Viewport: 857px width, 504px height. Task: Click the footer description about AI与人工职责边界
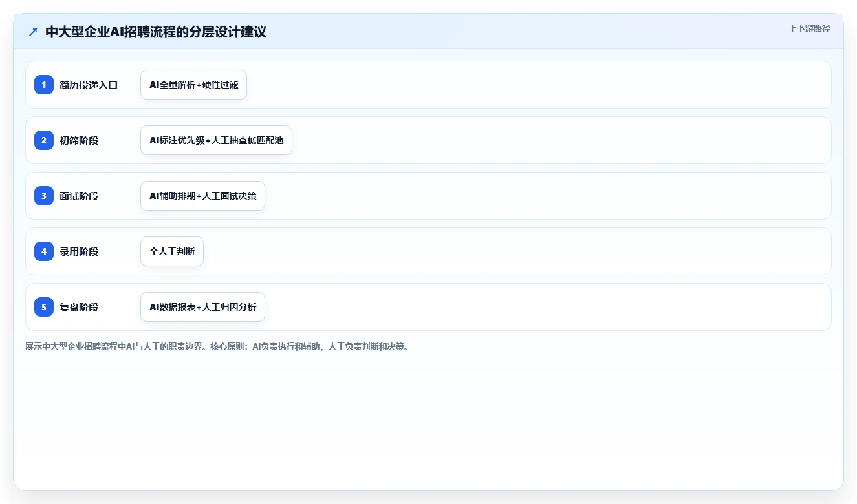217,346
